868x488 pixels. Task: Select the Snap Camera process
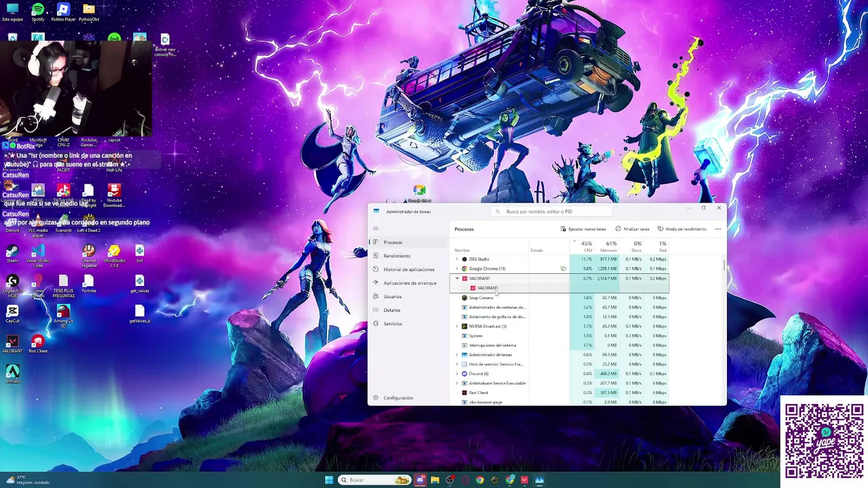tap(560, 298)
